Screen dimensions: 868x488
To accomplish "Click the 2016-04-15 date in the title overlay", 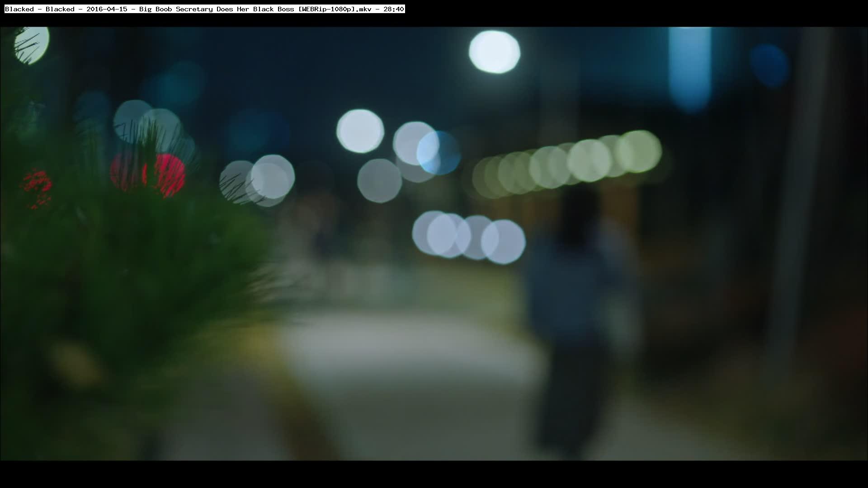I will click(107, 9).
